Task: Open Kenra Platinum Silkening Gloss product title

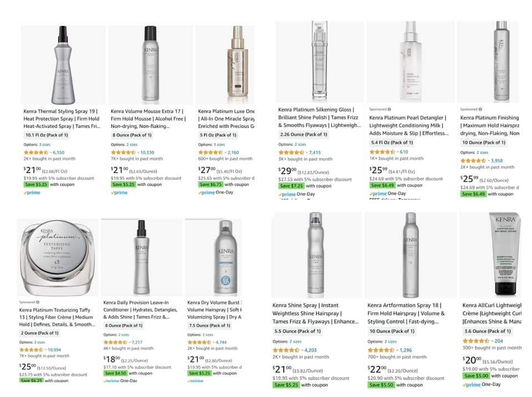Action: (x=319, y=118)
